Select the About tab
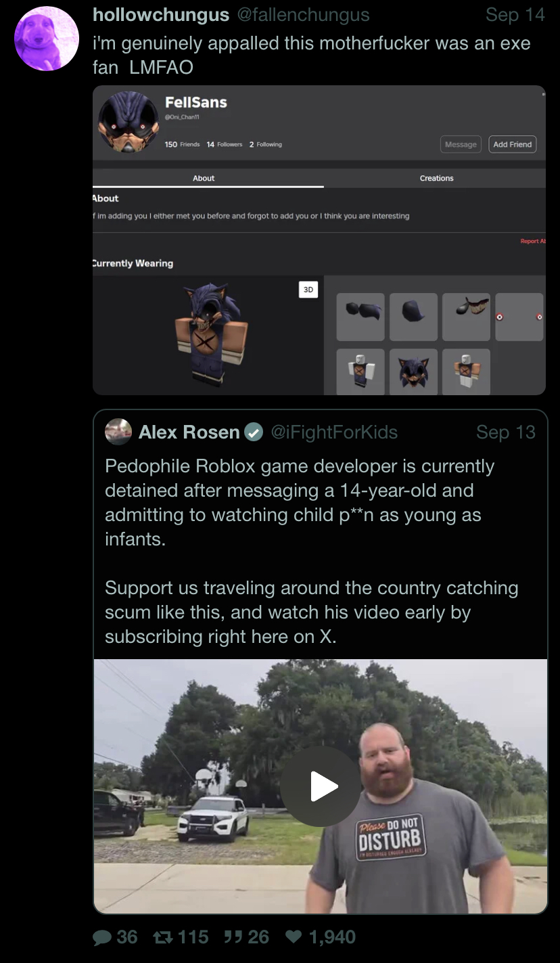Viewport: 560px width, 963px height. tap(204, 178)
